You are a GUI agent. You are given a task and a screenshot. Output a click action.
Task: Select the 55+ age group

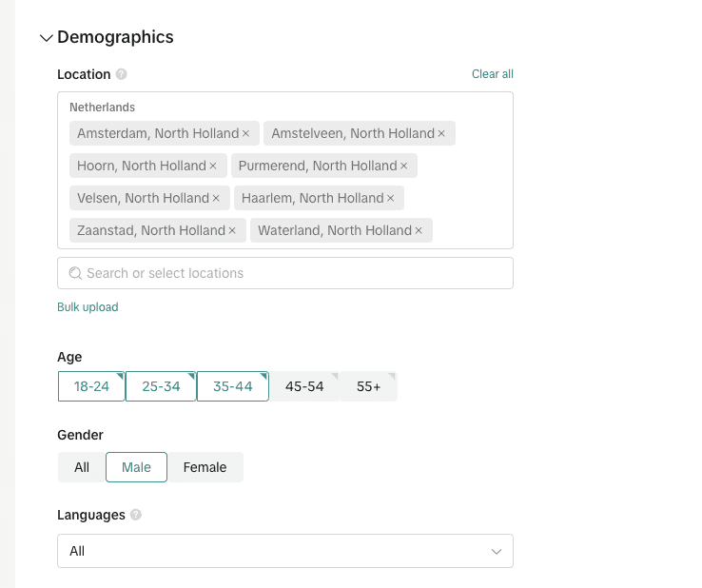coord(368,386)
